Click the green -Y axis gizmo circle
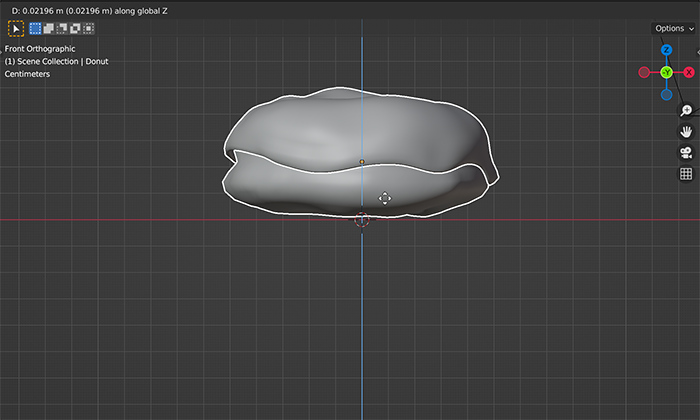700x420 pixels. [x=667, y=72]
